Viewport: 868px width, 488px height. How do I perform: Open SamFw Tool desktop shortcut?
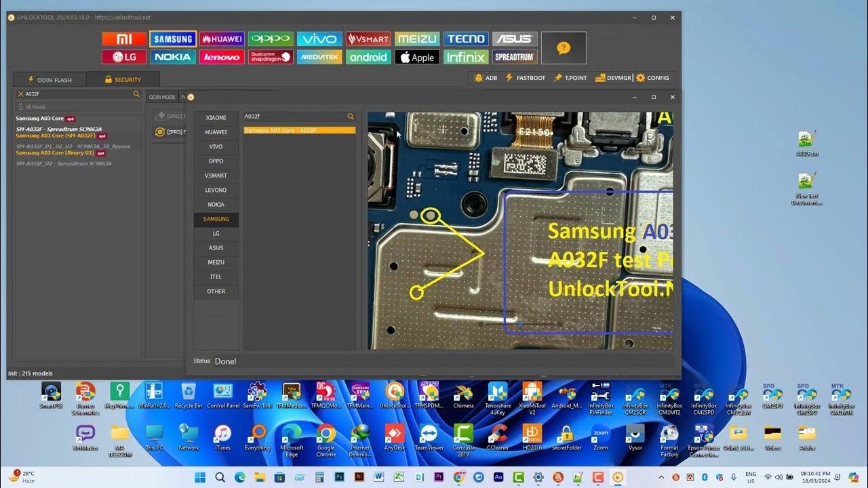257,396
